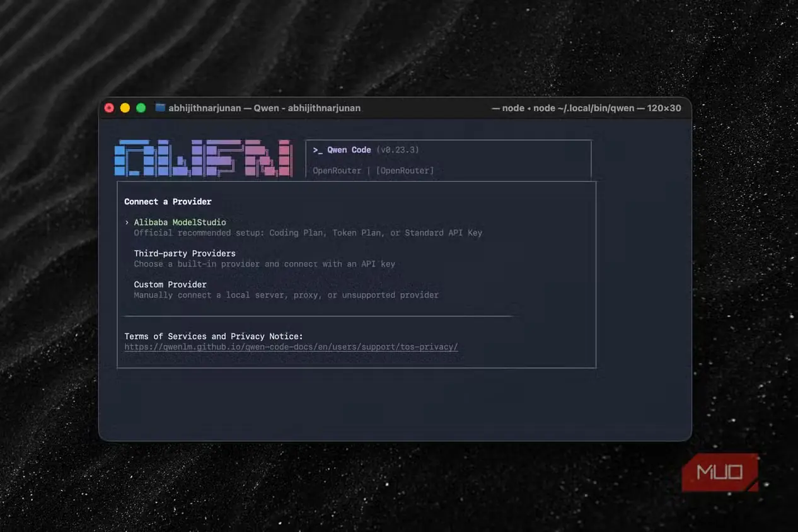Screen dimensions: 798x532
Task: Click the '>_' prompt symbol by Qwen Code
Action: click(x=318, y=150)
